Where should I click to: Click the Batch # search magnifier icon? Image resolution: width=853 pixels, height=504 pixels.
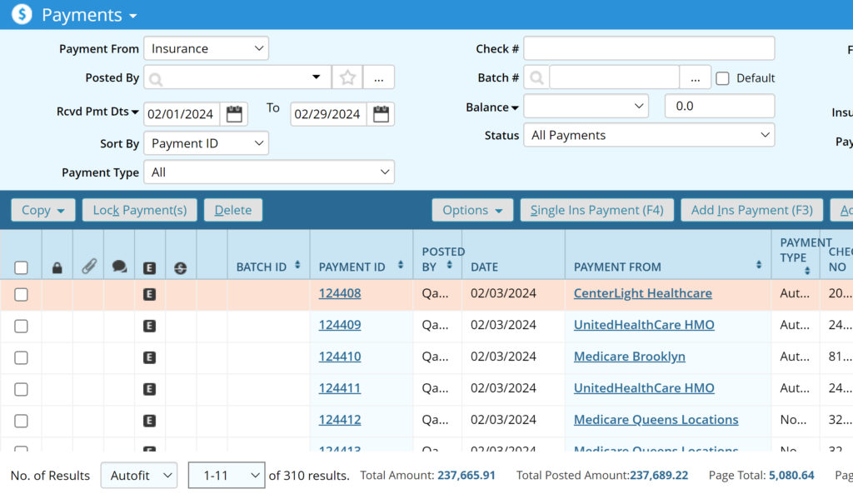pyautogui.click(x=536, y=77)
